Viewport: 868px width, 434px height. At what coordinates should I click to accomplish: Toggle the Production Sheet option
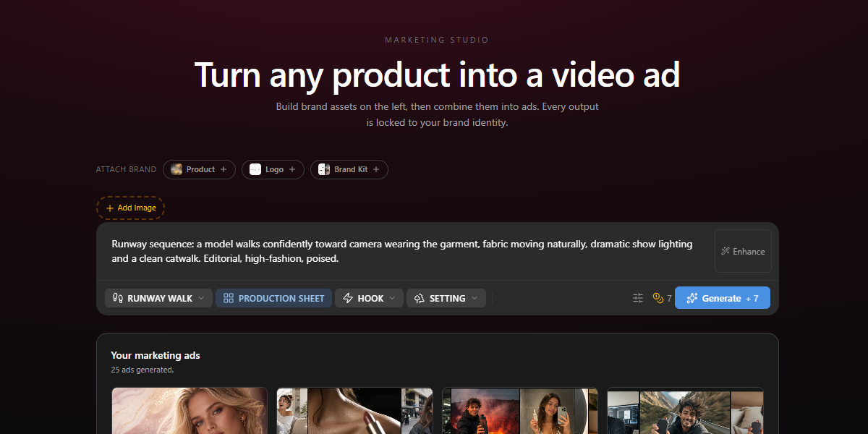click(x=274, y=298)
